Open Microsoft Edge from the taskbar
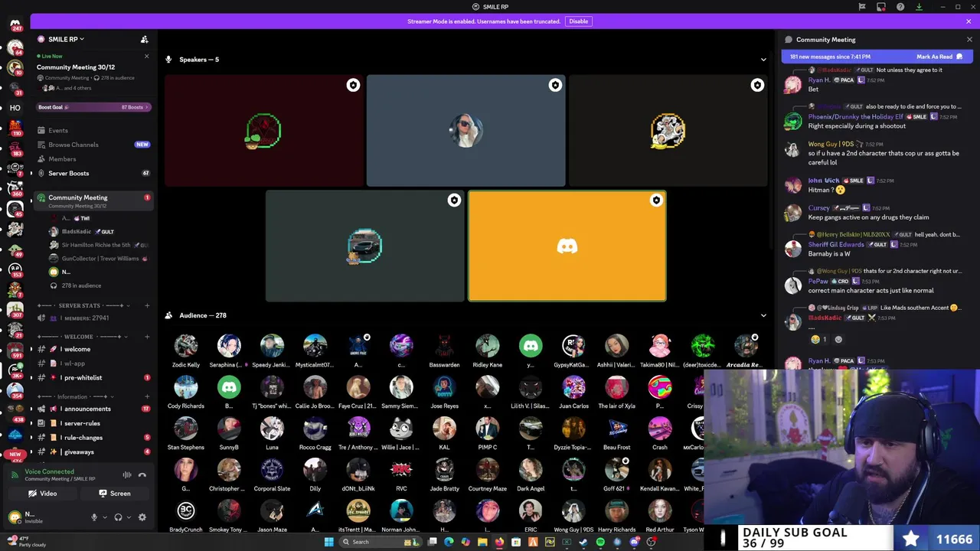The height and width of the screenshot is (551, 980). click(449, 542)
